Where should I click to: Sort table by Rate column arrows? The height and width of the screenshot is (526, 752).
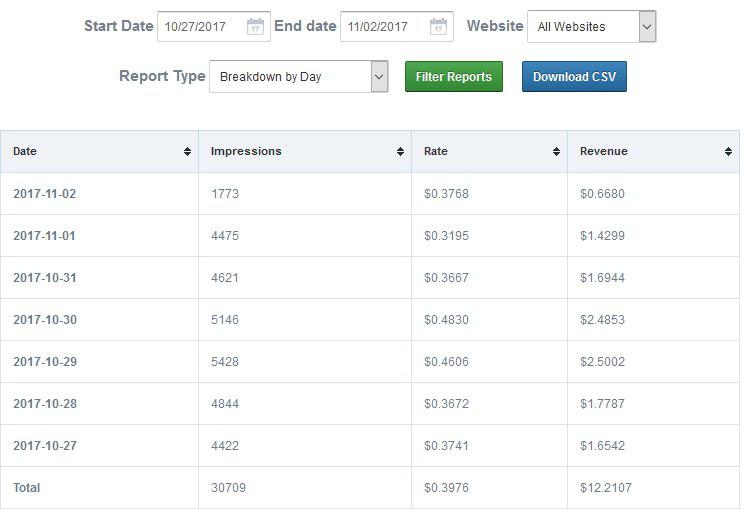click(x=556, y=152)
